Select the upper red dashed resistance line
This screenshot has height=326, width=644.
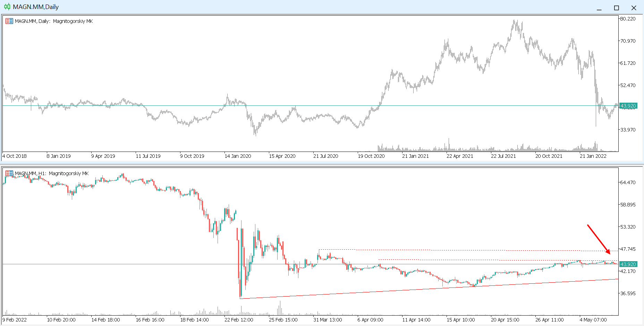pos(468,250)
